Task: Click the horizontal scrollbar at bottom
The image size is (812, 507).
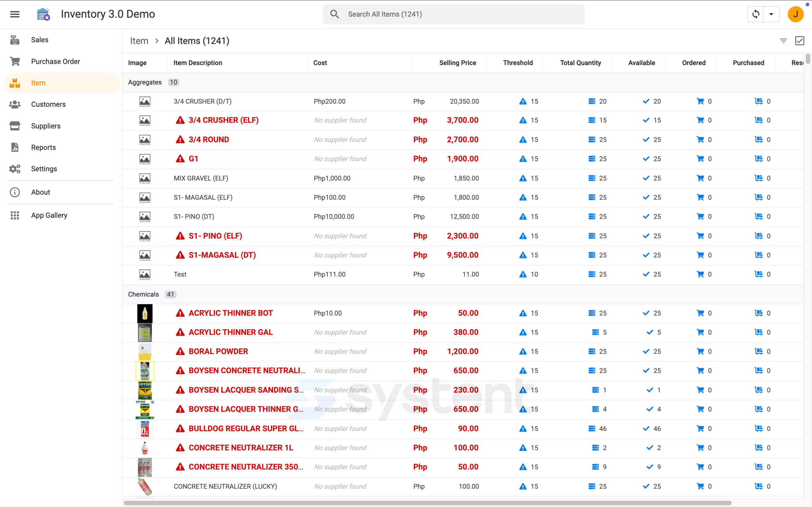Action: (x=428, y=503)
